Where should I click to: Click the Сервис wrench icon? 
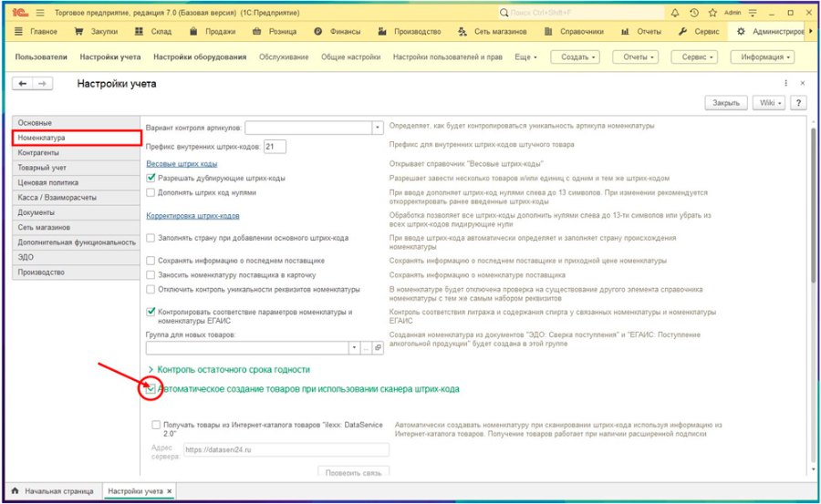coord(682,31)
